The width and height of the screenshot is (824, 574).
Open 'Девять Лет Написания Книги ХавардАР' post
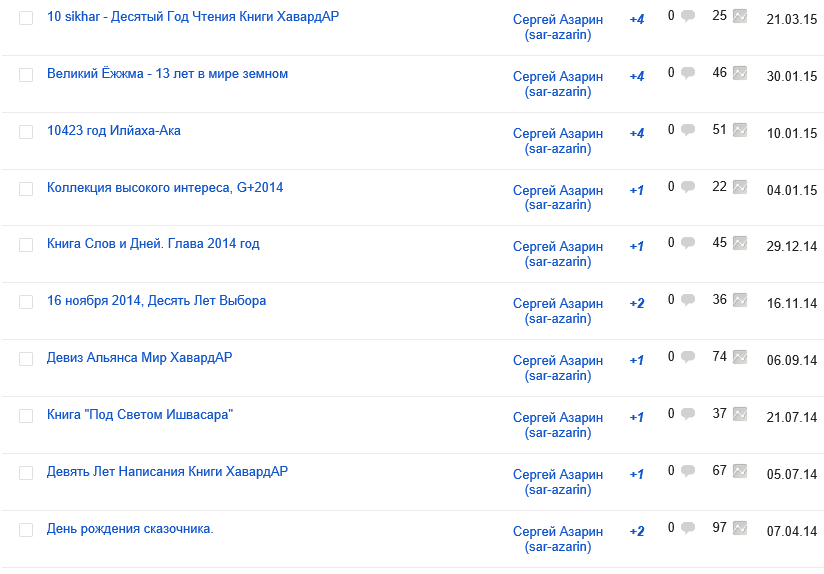pos(167,471)
